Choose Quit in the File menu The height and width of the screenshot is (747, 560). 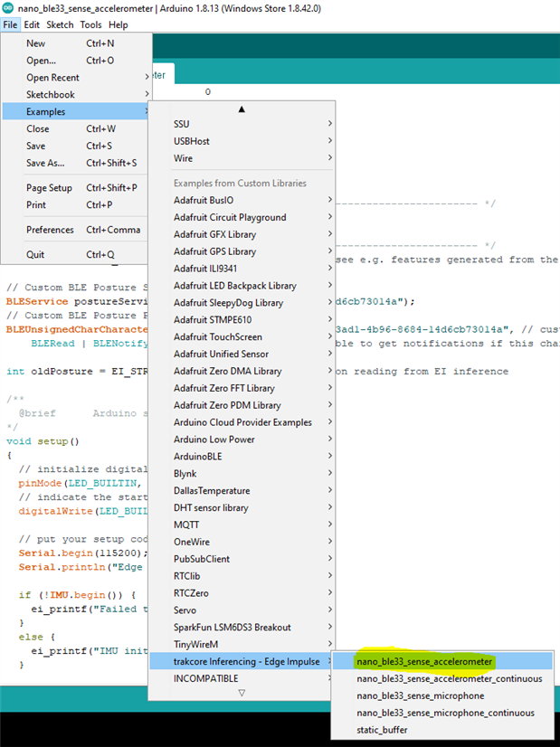(76, 255)
